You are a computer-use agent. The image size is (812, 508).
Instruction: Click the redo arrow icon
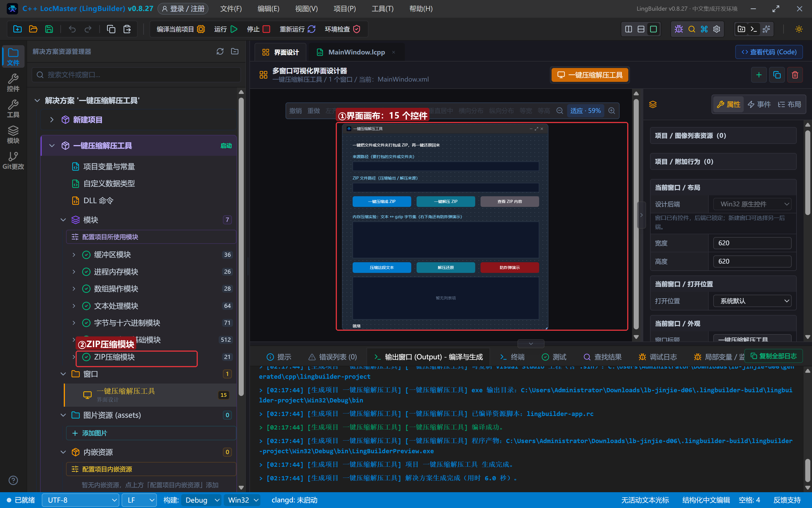point(88,29)
